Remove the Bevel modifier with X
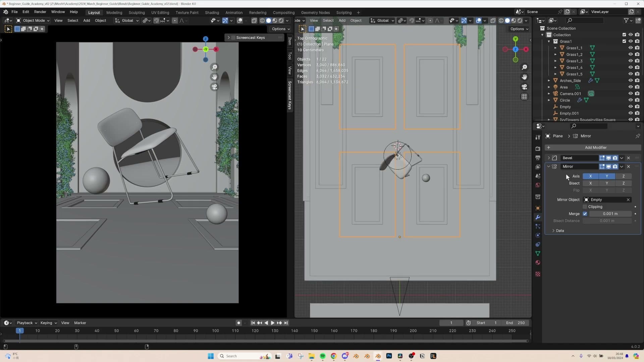Screen dimensions: 644x362 click(x=629, y=158)
